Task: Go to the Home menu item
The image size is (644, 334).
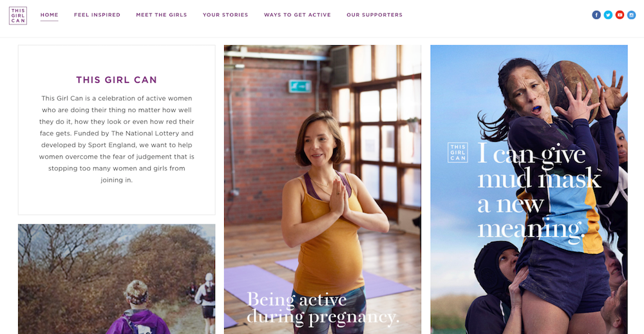Action: 50,15
